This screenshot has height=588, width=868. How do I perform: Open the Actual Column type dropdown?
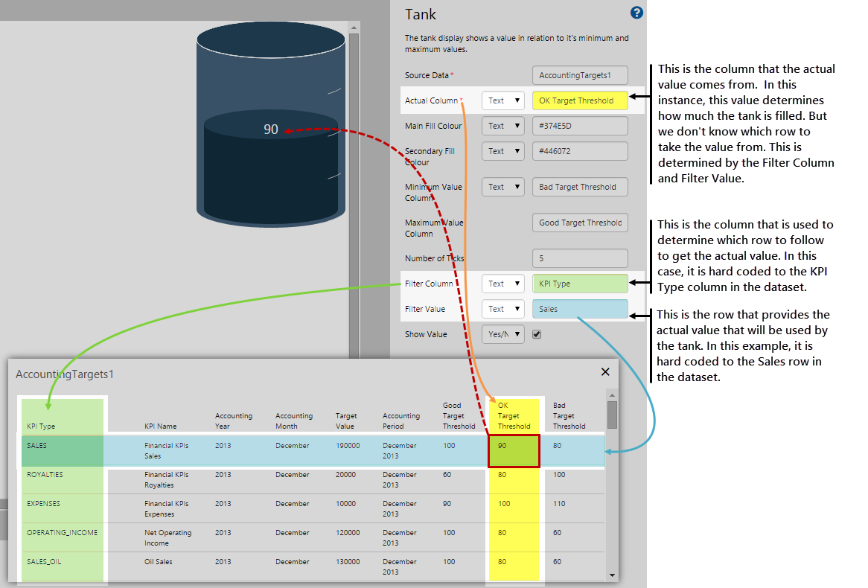(503, 100)
